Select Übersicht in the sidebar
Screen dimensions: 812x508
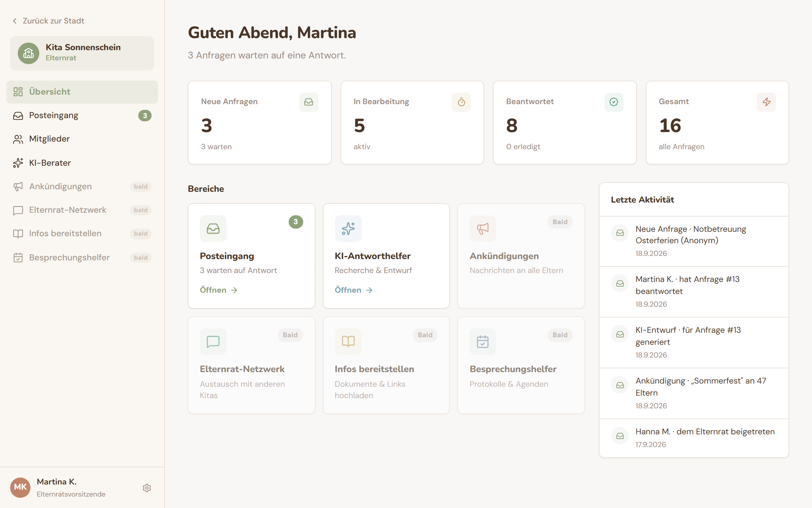coord(82,92)
